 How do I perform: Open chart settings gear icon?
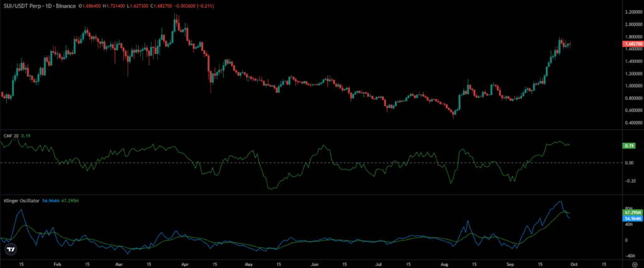coord(635,264)
